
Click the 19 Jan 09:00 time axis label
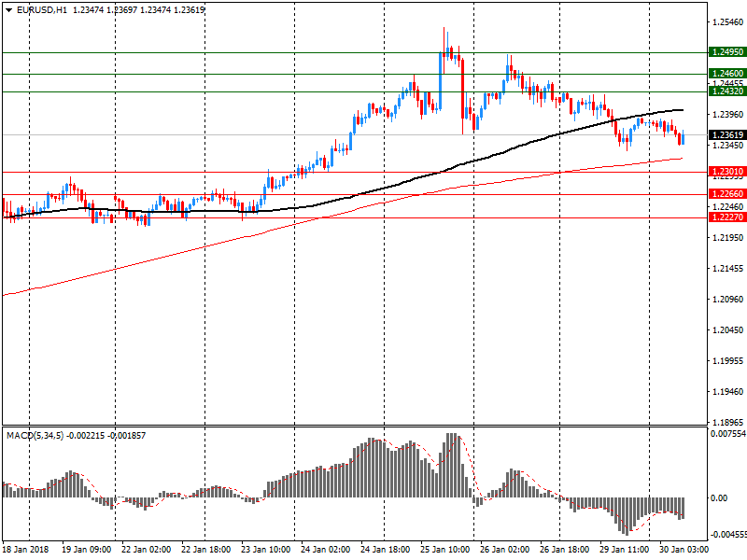tap(86, 549)
